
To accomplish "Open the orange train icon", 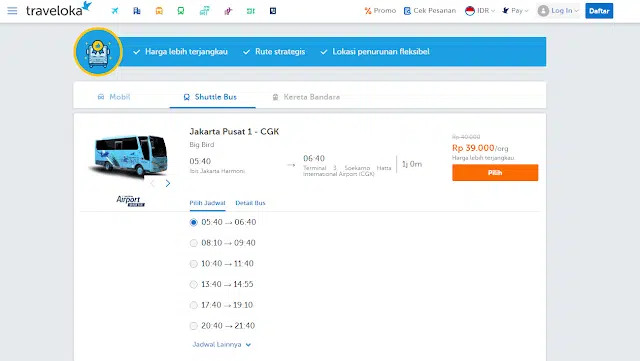I will pos(159,11).
